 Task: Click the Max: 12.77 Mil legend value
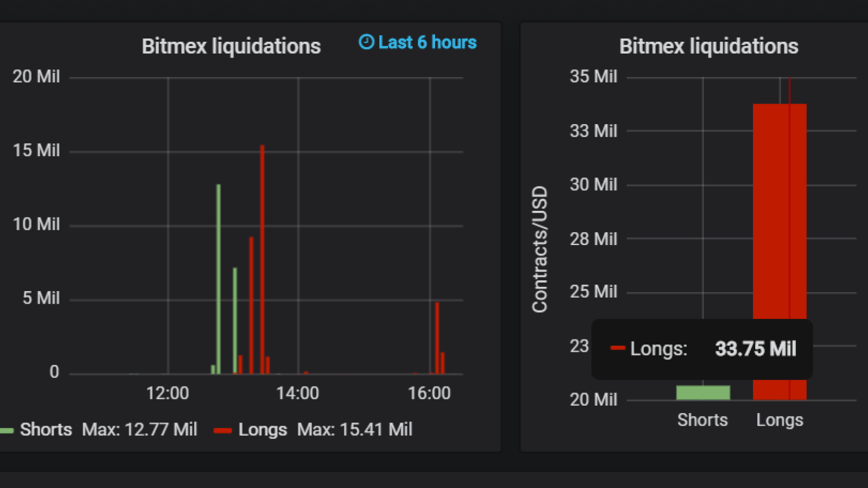(139, 429)
